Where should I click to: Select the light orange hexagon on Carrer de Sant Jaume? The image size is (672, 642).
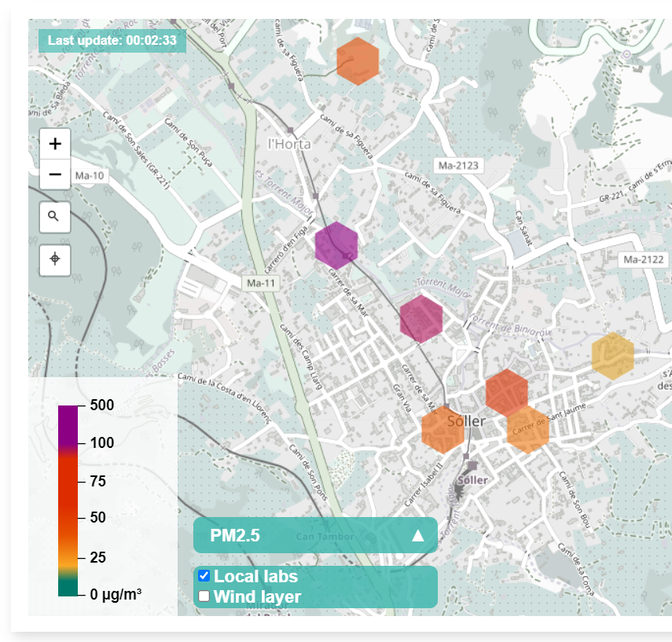coord(528,430)
